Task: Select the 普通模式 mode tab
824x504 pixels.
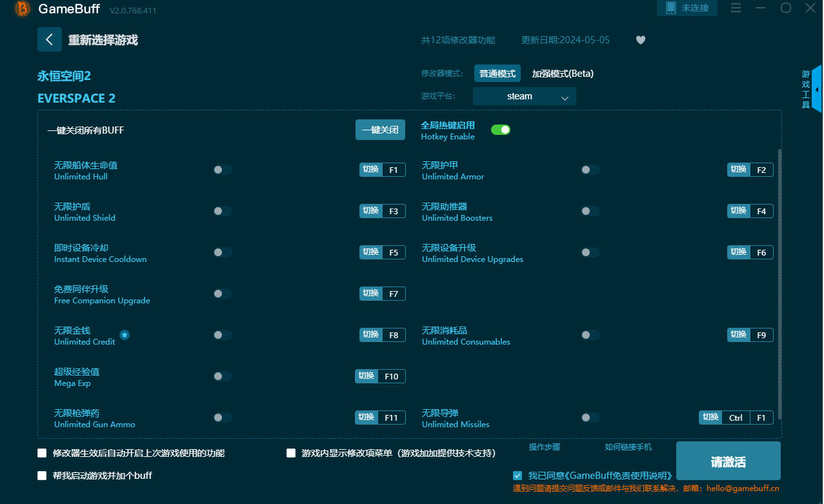Action: click(x=497, y=74)
